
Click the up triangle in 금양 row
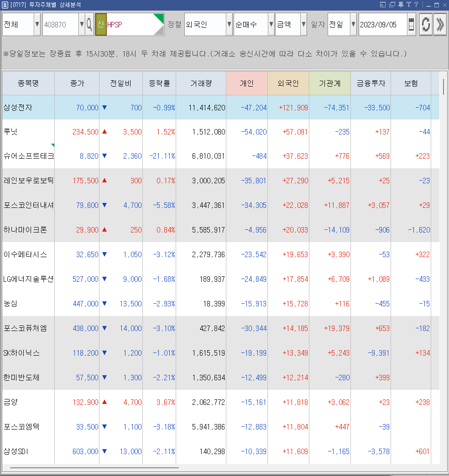[x=104, y=402]
